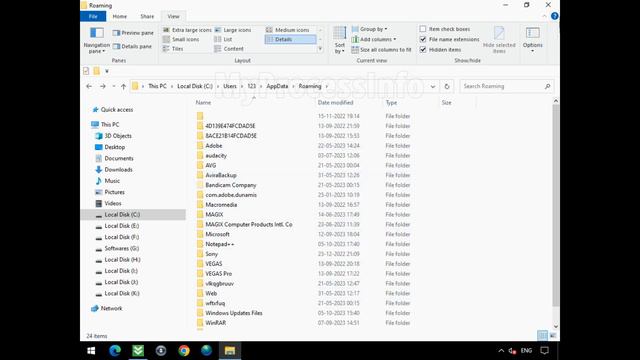Go forward in navigation history
640x360 pixels.
point(103,87)
